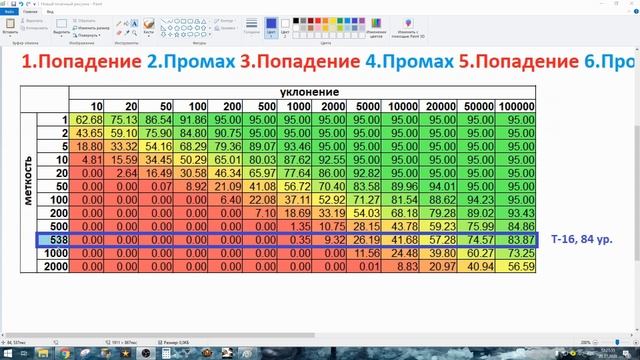Select the five-point star shape
Image resolution: width=640 pixels, height=360 pixels.
point(177,35)
